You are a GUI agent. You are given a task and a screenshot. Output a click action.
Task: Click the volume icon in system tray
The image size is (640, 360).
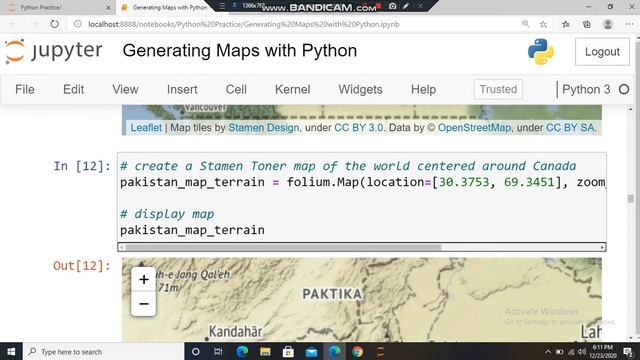[x=582, y=352]
